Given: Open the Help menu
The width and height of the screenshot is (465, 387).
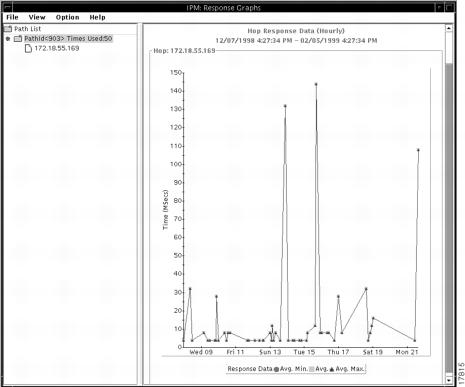Looking at the screenshot, I should [x=97, y=17].
